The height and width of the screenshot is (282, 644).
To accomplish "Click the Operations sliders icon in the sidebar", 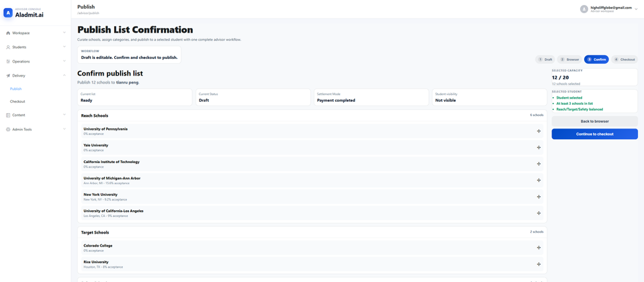I will point(8,61).
